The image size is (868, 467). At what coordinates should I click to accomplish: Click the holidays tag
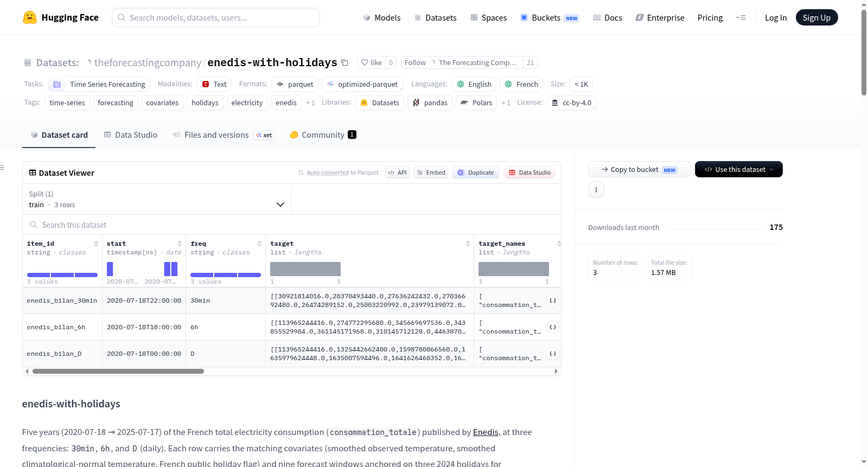[205, 103]
